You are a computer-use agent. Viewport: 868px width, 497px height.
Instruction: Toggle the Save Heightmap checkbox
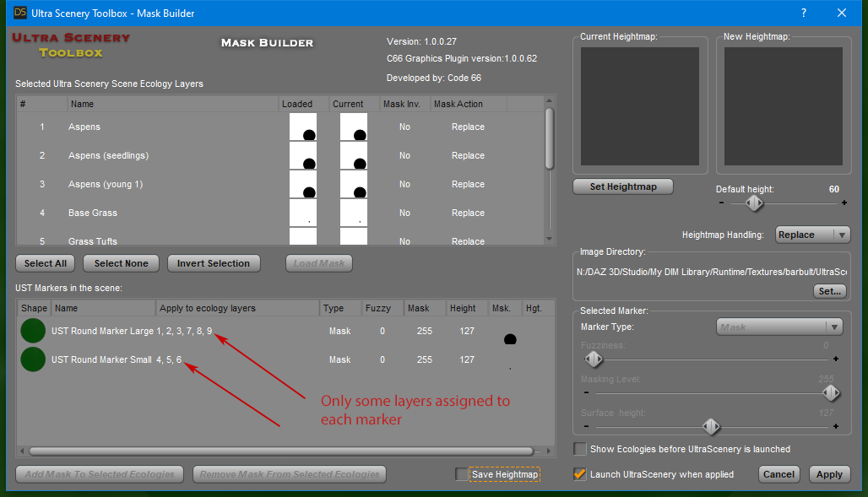tap(461, 473)
